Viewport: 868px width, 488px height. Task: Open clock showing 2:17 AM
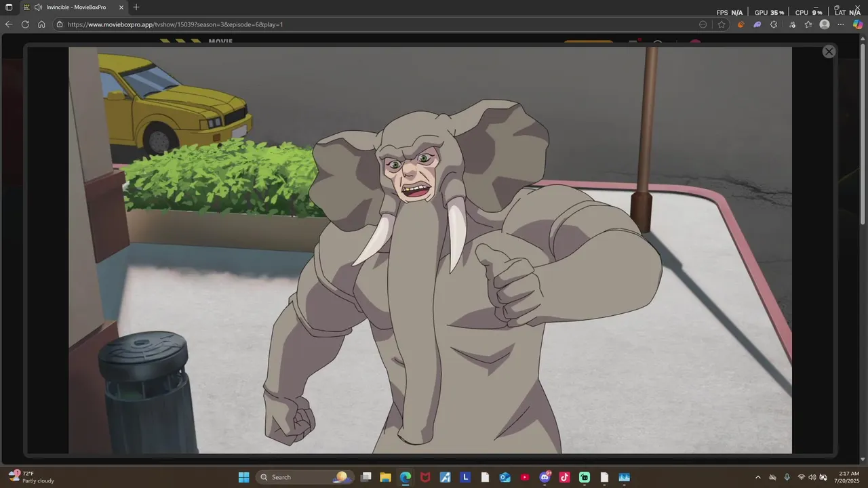[848, 477]
